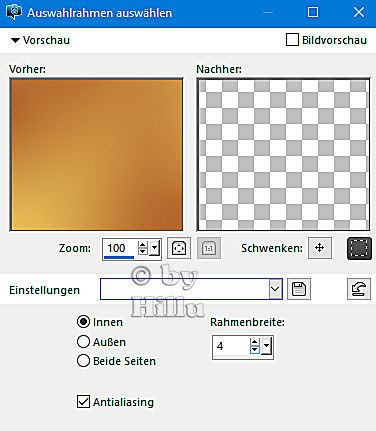The width and height of the screenshot is (376, 431).
Task: Decrease Rahmenbreite with the down arrow
Action: [255, 350]
